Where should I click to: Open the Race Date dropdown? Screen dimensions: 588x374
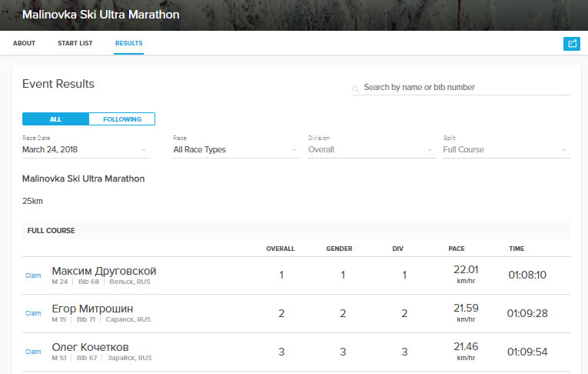[x=86, y=149]
